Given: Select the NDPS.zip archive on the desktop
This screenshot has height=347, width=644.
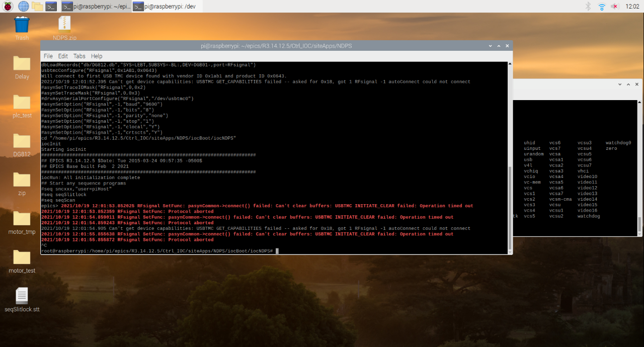Looking at the screenshot, I should point(64,29).
